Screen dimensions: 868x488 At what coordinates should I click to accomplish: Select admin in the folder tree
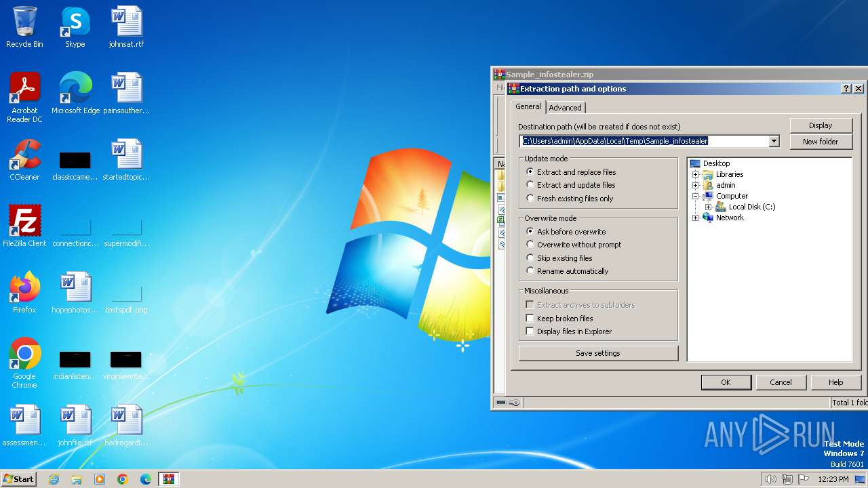tap(726, 185)
